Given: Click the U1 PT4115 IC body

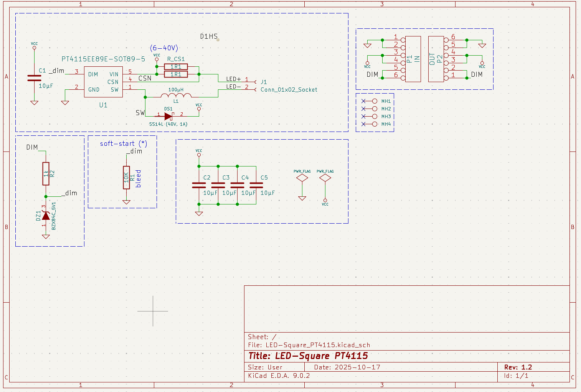Looking at the screenshot, I should tap(103, 82).
